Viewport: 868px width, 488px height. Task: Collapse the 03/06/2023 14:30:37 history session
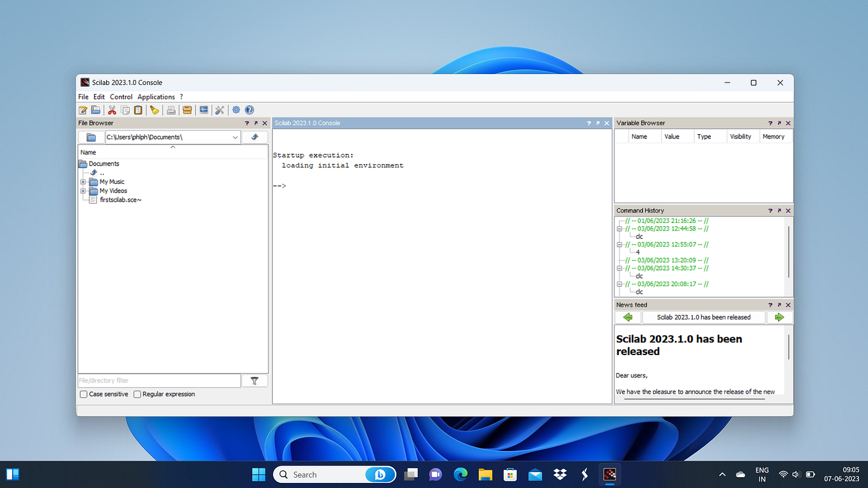tap(619, 268)
